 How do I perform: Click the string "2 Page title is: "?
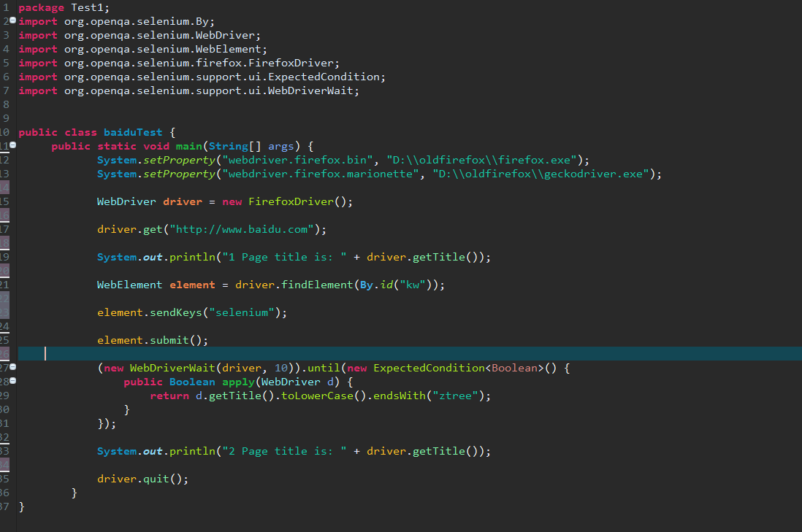284,451
